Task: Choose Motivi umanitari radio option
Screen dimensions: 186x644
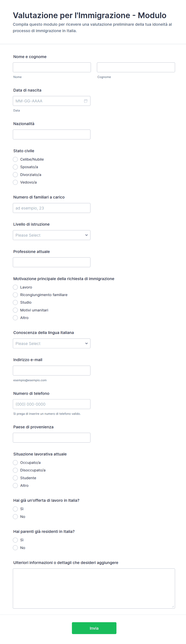Action: coord(15,310)
